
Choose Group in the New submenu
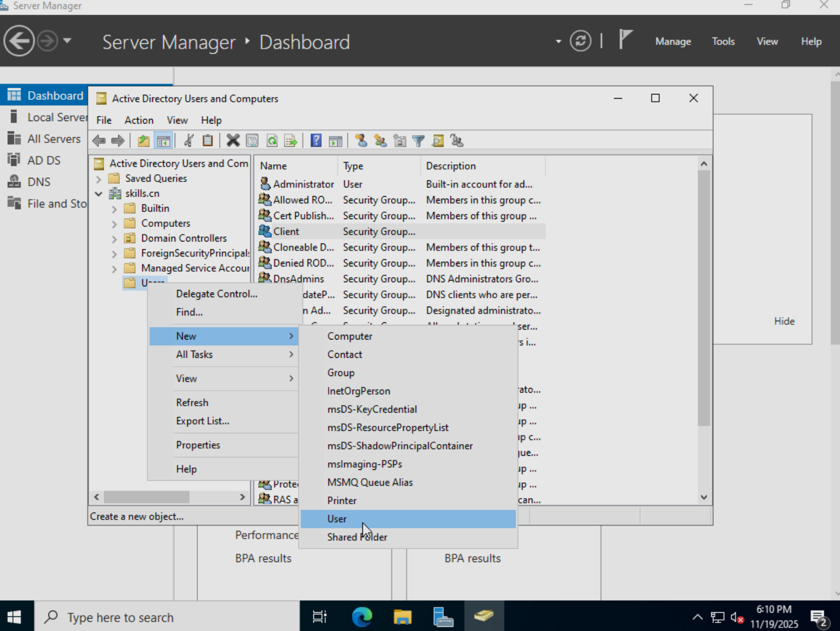coord(408,373)
